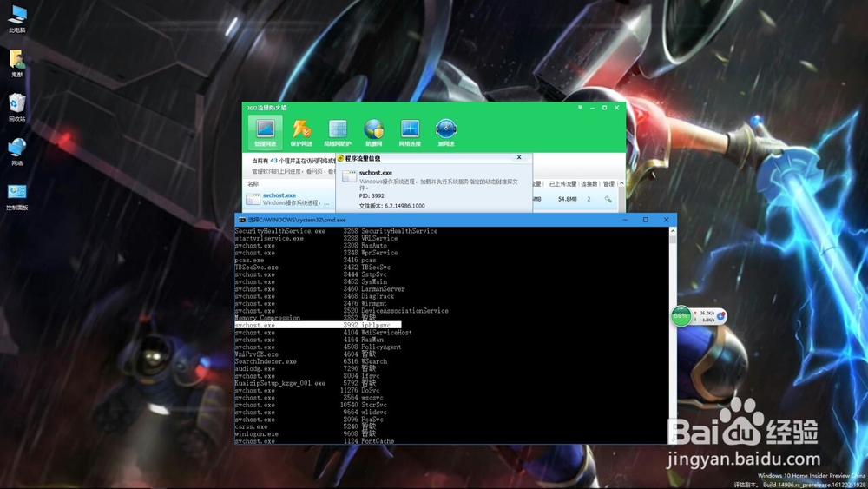Click the DoSvc service name in cmd
The height and width of the screenshot is (489, 868).
coord(371,390)
